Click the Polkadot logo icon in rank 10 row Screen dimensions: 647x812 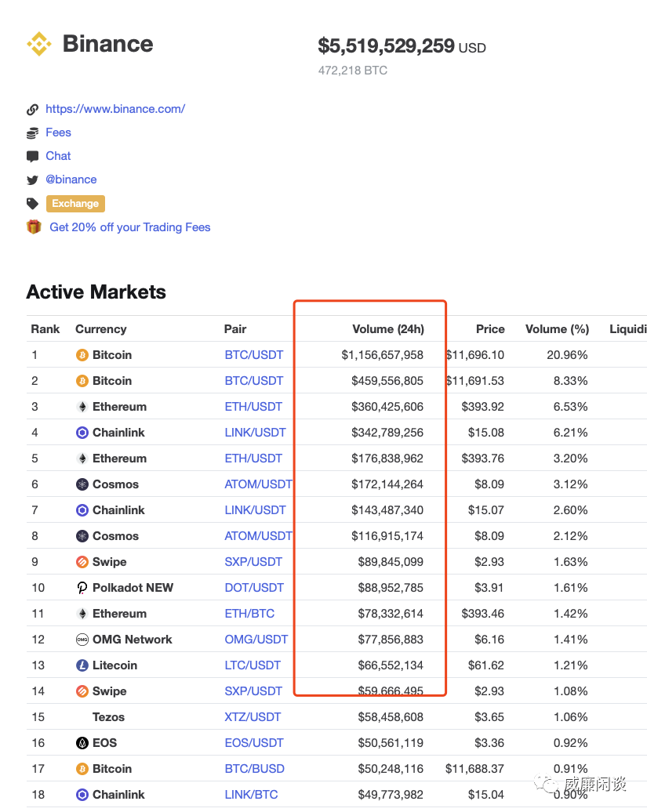[x=82, y=588]
